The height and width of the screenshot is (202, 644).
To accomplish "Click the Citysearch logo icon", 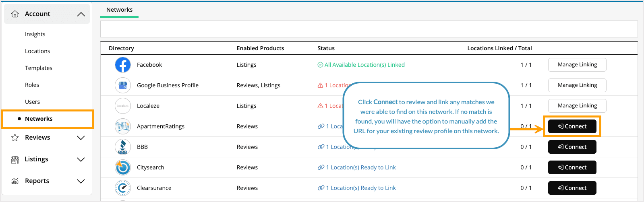I will pos(123,167).
